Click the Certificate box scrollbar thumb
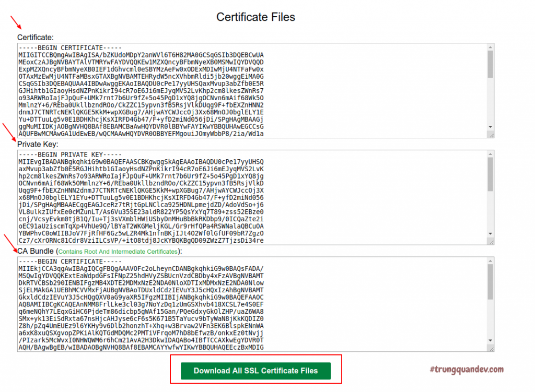Viewport: 535px width, 392px height. pyautogui.click(x=490, y=64)
